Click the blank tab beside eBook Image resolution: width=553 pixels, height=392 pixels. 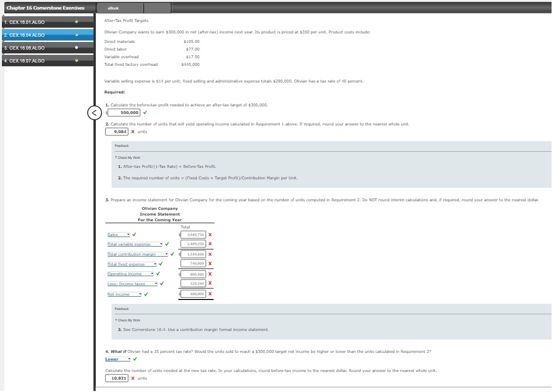[x=157, y=8]
